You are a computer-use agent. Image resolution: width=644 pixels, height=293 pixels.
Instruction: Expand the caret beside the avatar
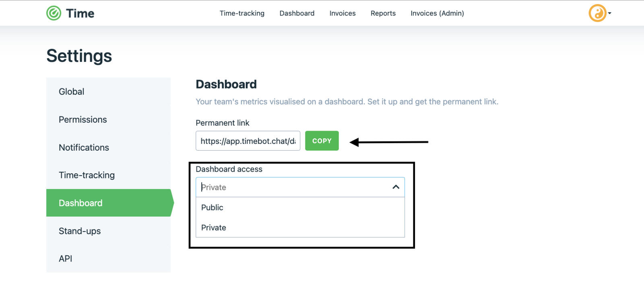(x=609, y=13)
